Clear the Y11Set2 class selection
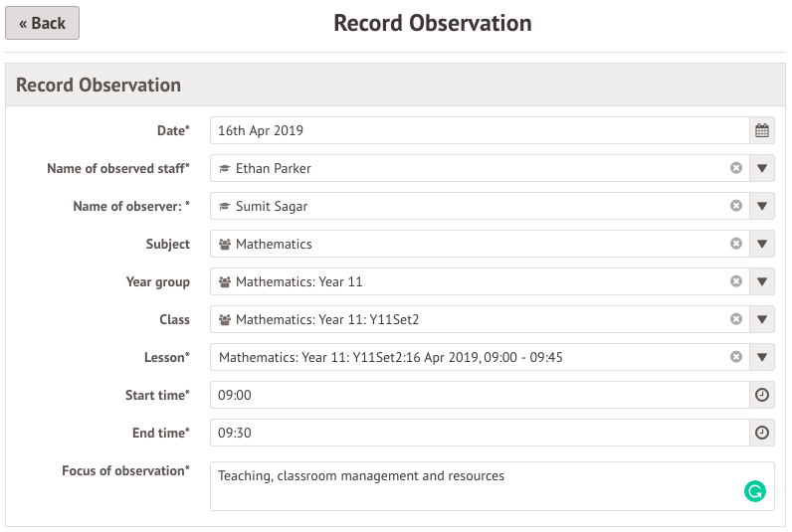The height and width of the screenshot is (532, 792). coord(736,319)
